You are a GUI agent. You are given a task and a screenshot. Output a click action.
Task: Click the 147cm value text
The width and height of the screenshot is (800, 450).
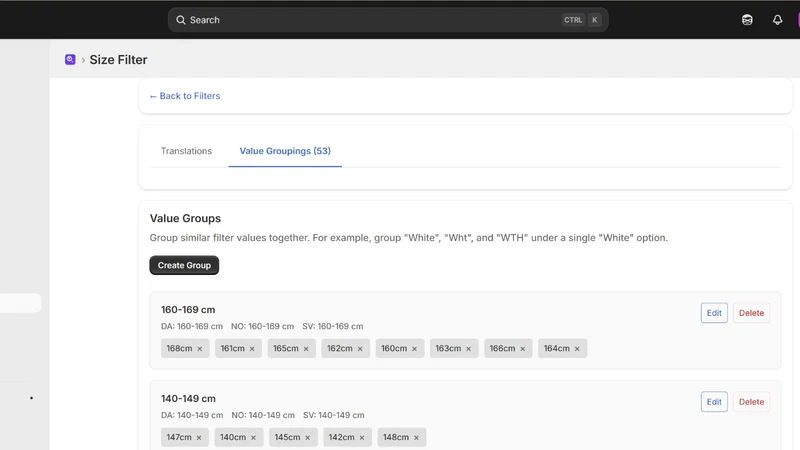tap(179, 437)
